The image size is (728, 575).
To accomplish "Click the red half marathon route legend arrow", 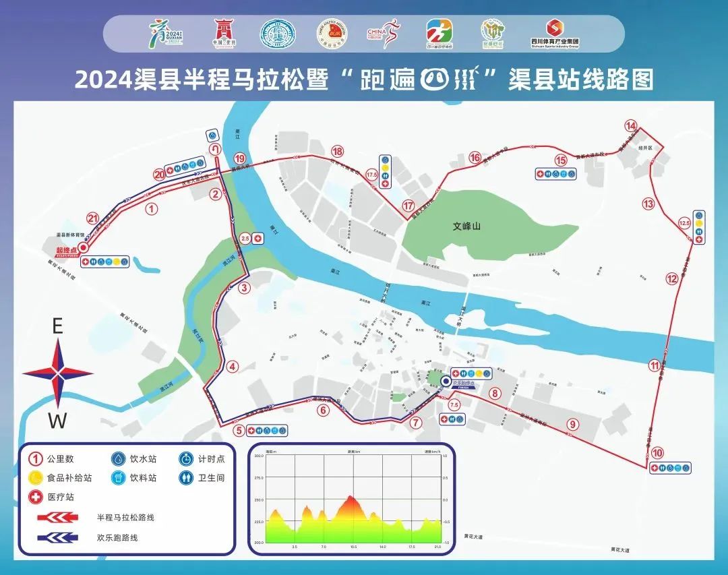I will point(57,518).
